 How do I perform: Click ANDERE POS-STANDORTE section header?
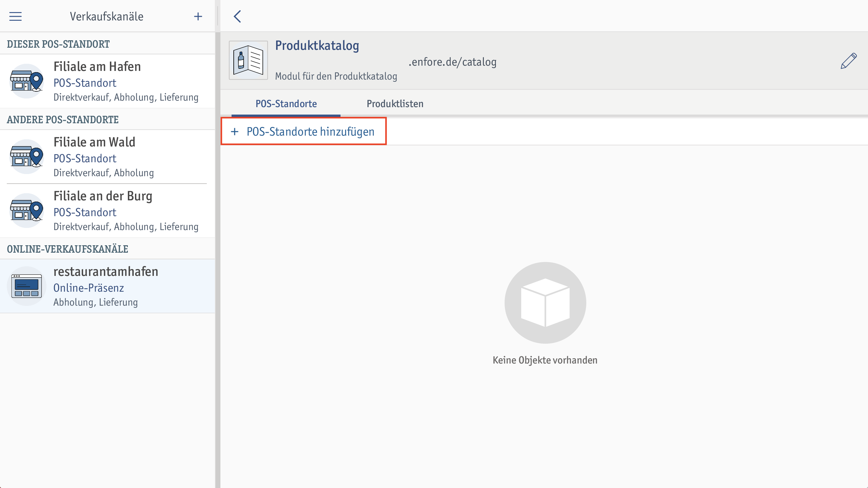pos(63,120)
